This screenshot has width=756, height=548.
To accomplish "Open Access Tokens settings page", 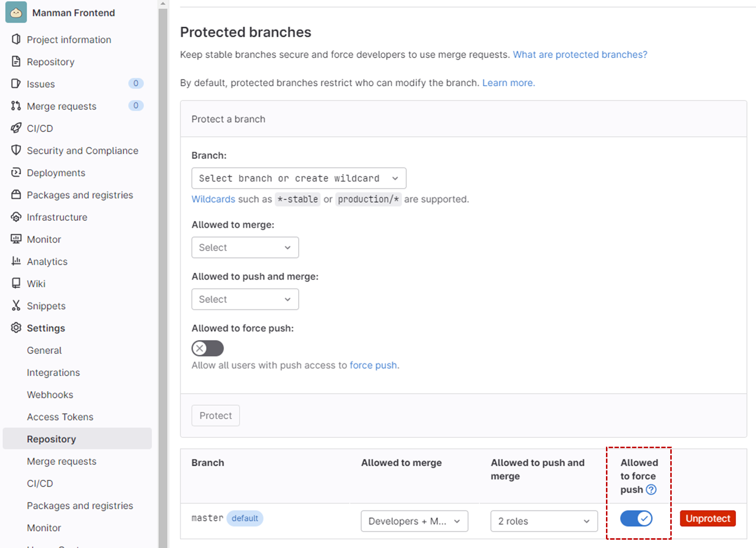I will coord(60,417).
